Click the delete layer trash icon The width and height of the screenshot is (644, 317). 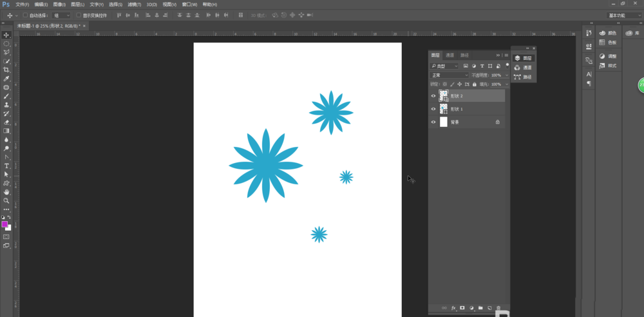point(498,307)
